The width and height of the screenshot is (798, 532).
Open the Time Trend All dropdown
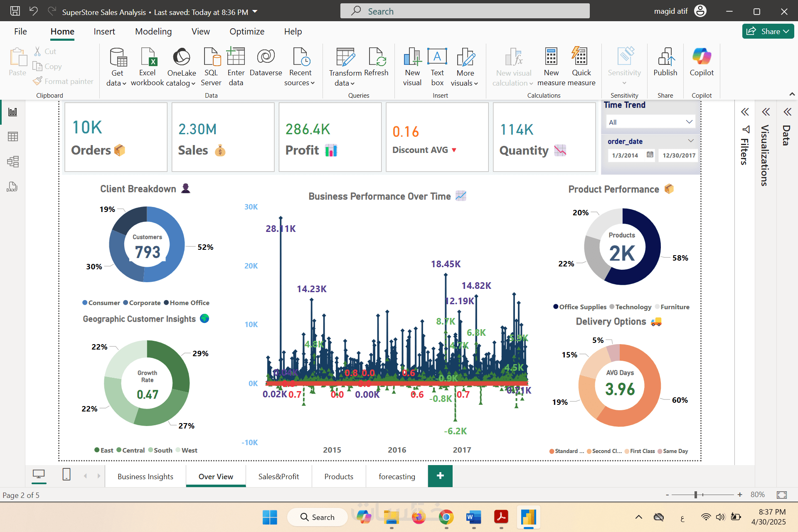[650, 122]
